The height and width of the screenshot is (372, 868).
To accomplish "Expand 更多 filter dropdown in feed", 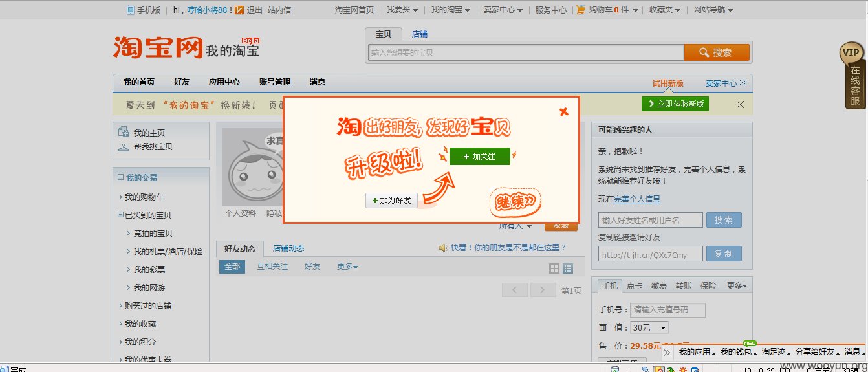I will tap(347, 267).
